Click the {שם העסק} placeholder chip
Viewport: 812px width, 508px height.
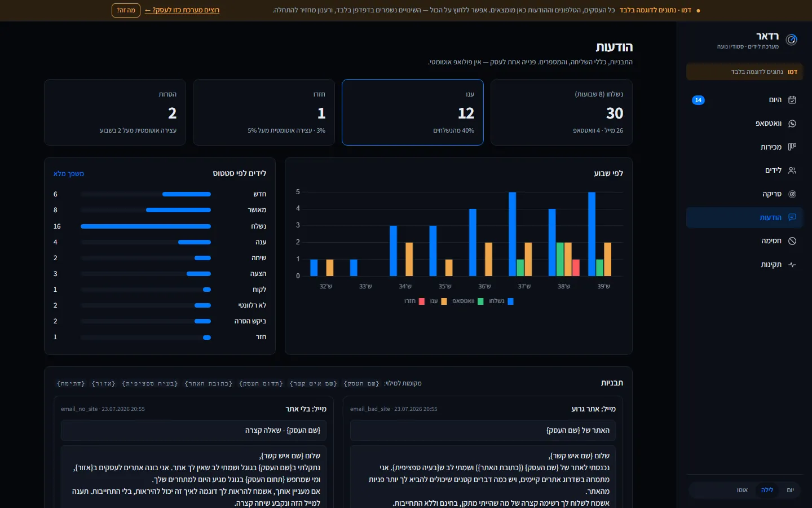(x=361, y=384)
